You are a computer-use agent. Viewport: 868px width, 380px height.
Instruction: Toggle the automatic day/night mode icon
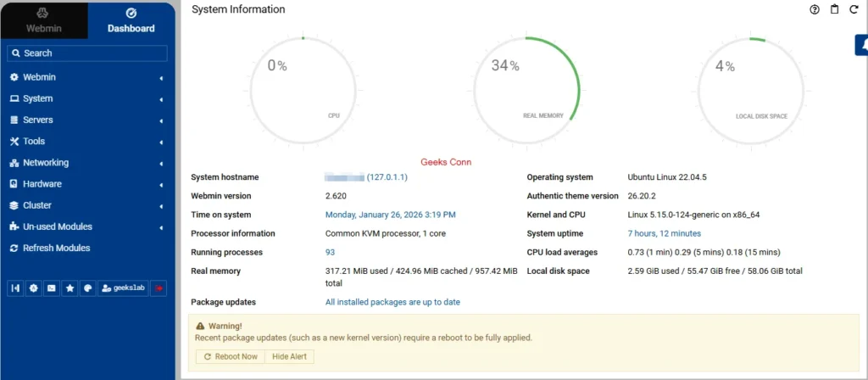click(34, 288)
